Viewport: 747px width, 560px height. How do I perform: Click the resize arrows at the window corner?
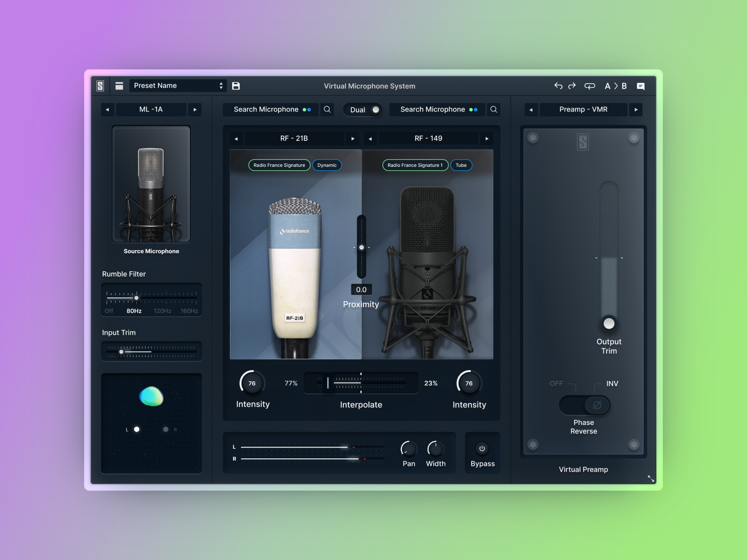(x=651, y=478)
